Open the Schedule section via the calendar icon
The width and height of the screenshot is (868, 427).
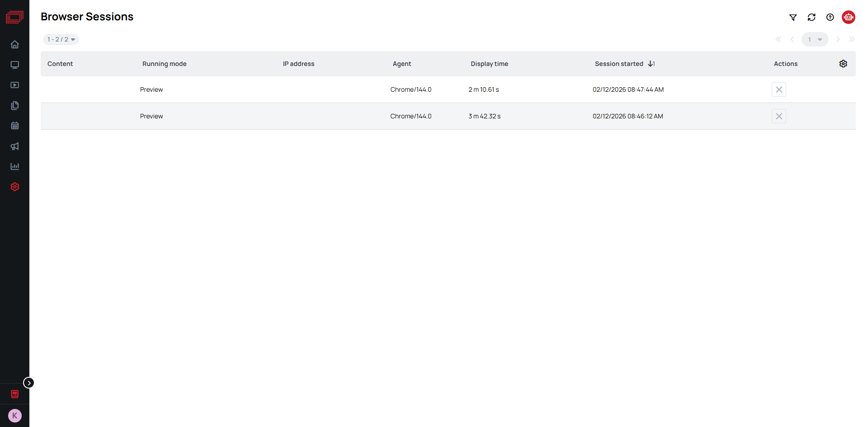point(15,126)
